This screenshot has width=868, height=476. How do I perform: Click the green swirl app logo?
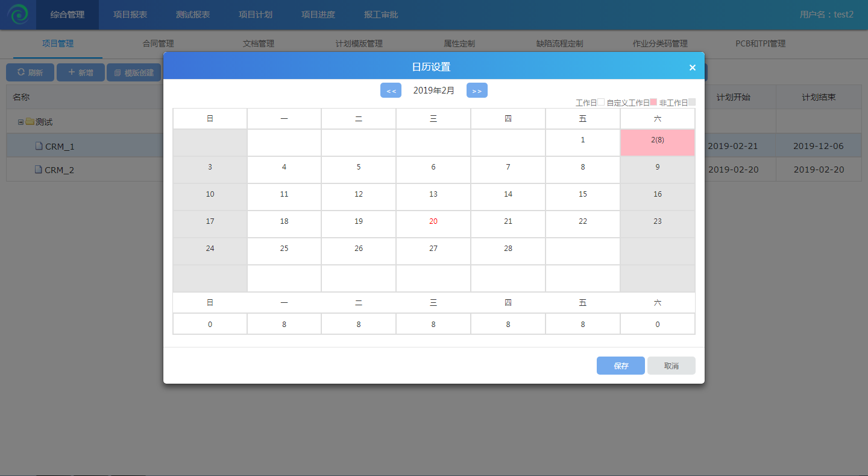pos(18,14)
